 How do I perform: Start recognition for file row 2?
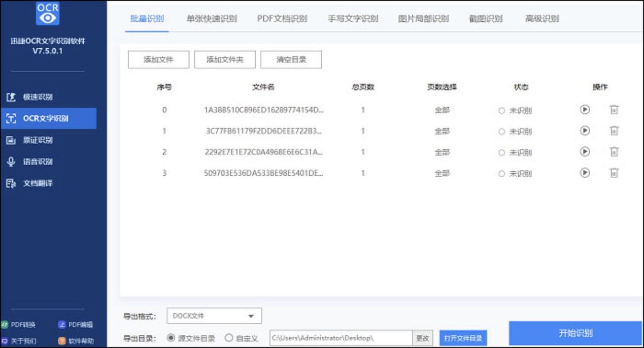point(585,152)
